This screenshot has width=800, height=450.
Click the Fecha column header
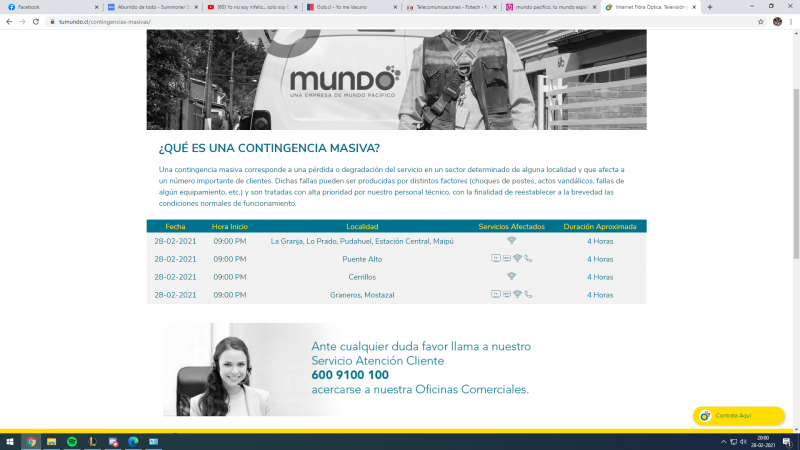[175, 227]
